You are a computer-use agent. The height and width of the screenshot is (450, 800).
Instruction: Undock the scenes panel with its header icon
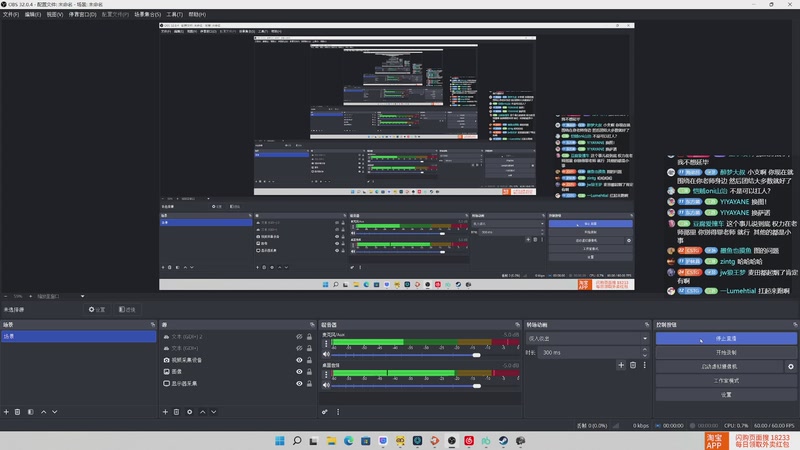153,324
